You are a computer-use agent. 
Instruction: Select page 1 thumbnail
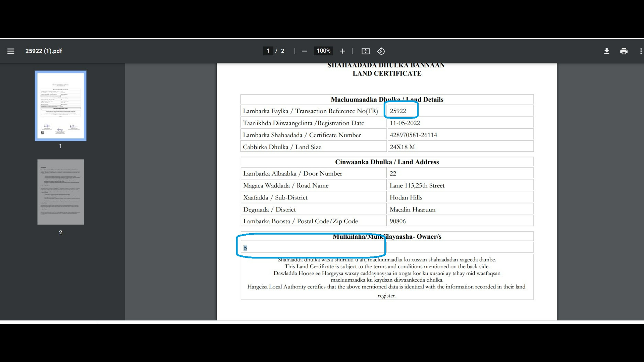coord(60,106)
